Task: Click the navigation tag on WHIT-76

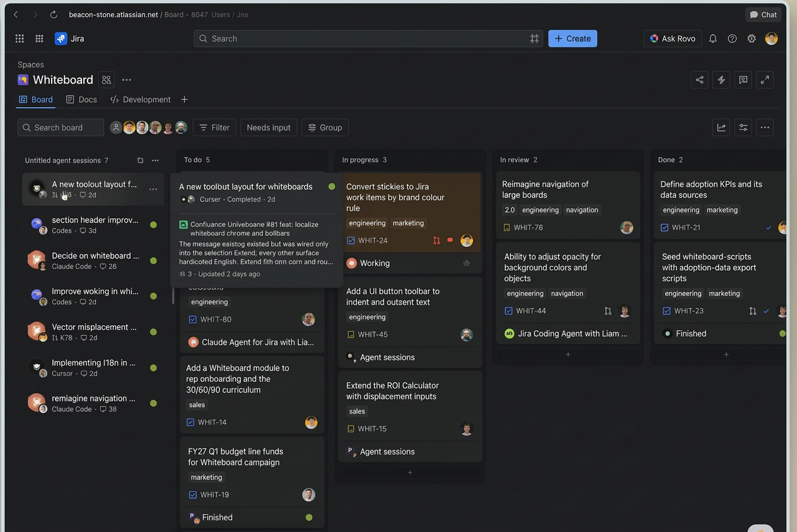Action: [x=582, y=210]
